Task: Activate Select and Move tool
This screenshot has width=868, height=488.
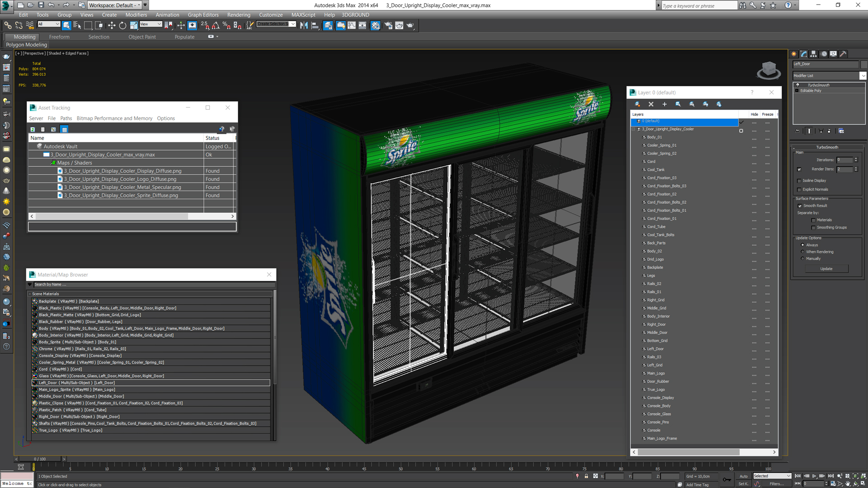Action: point(112,25)
